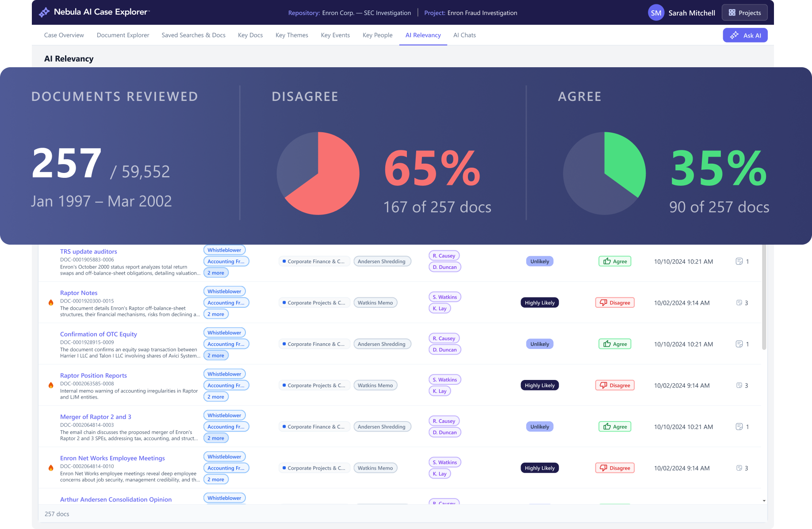Viewport: 812px width, 529px height.
Task: Click the green Agree pie chart
Action: [x=605, y=173]
